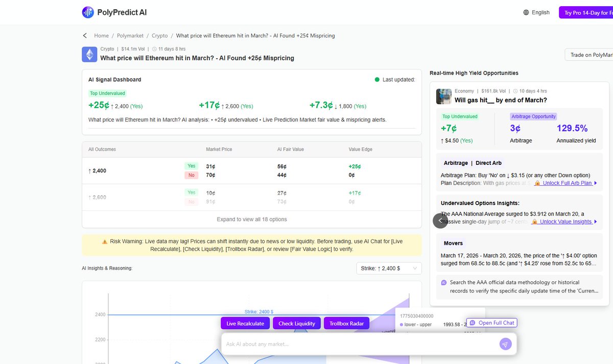
Task: Click the 129.5% Annualized yield value
Action: (572, 128)
